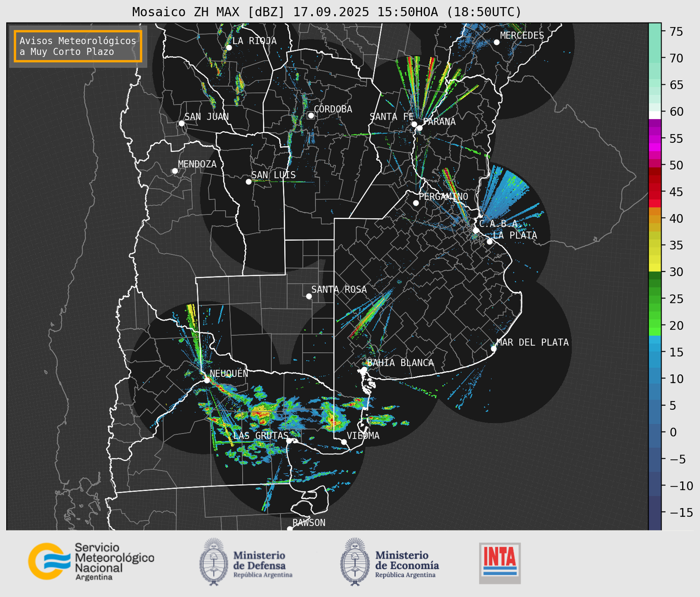Click the SAN LUIS city label
This screenshot has width=700, height=597.
click(x=273, y=175)
